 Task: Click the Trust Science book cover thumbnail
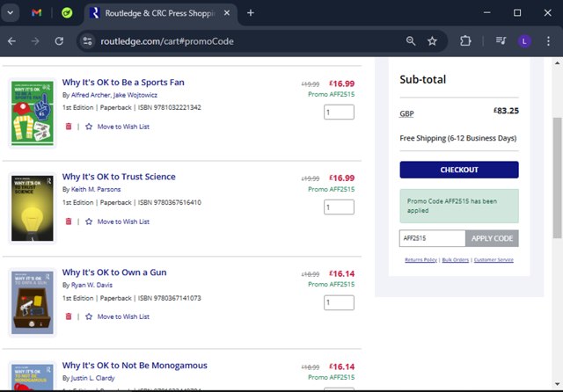(x=33, y=208)
